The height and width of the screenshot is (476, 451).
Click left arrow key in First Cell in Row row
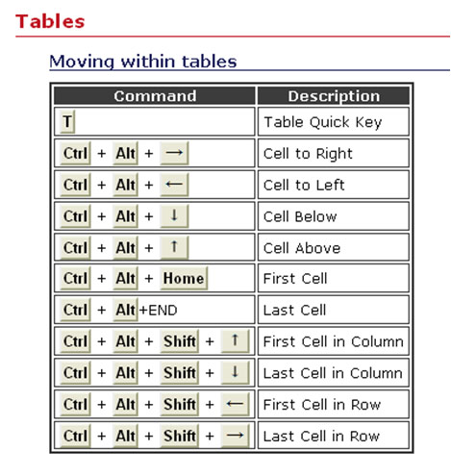pyautogui.click(x=235, y=404)
